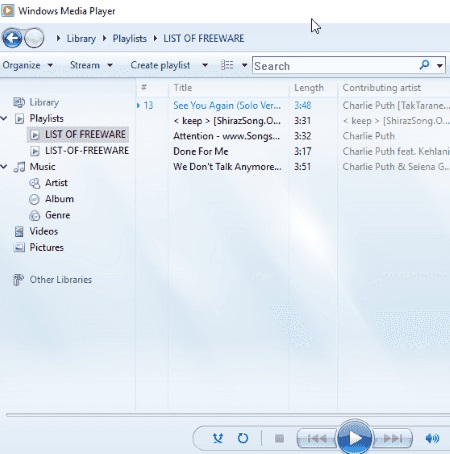Open the Organize dropdown menu
Screen dimensions: 450x454
(x=28, y=65)
